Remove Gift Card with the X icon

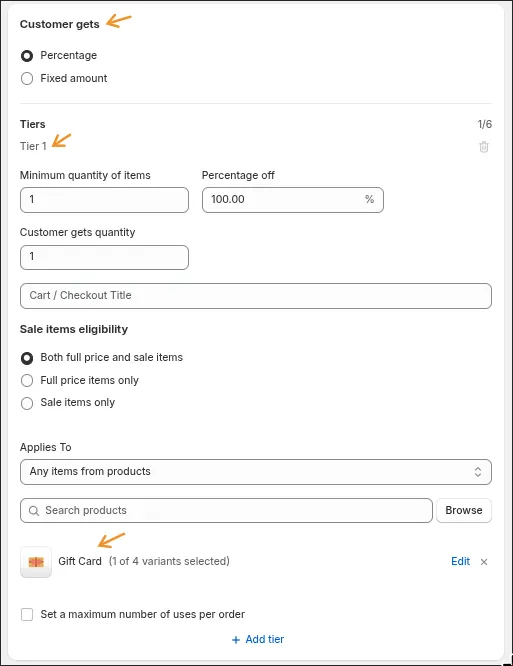[484, 562]
